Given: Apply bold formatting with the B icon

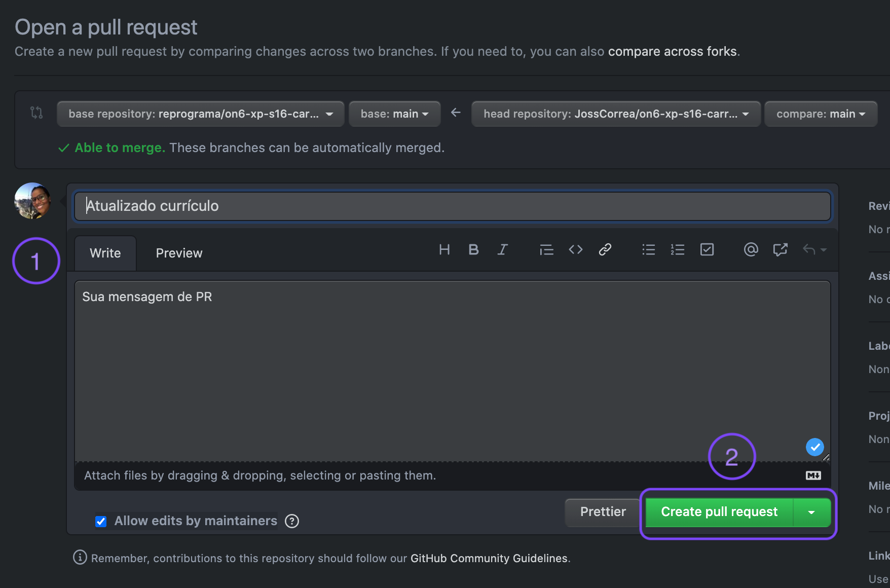Looking at the screenshot, I should tap(473, 249).
